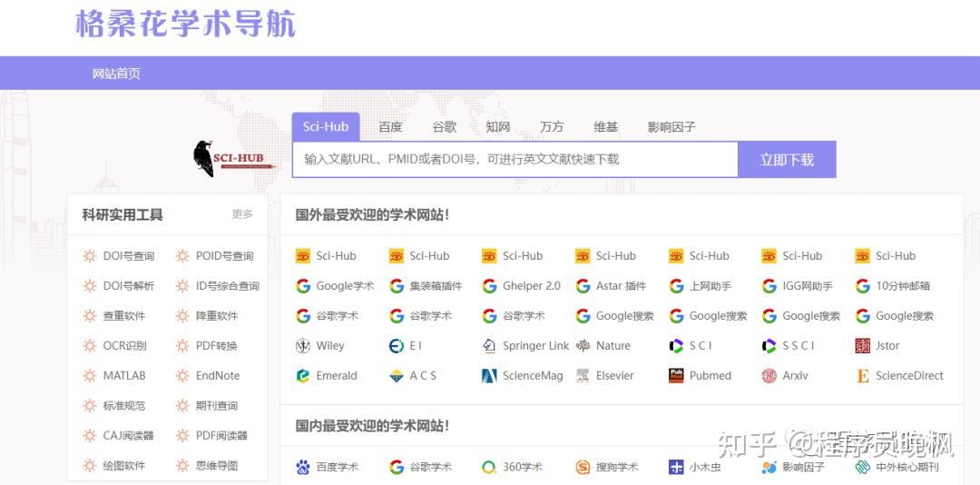The image size is (980, 485).
Task: Click the 立即下载 button
Action: 787,160
